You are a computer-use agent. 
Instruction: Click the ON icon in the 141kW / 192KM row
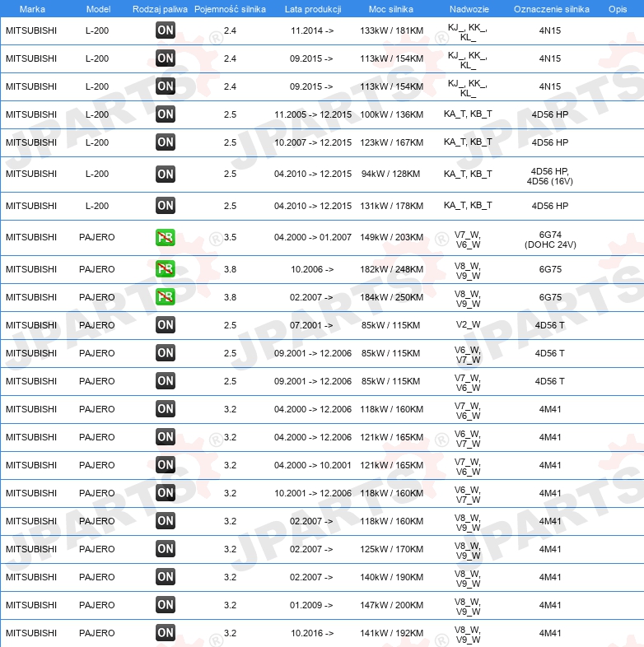pos(166,633)
